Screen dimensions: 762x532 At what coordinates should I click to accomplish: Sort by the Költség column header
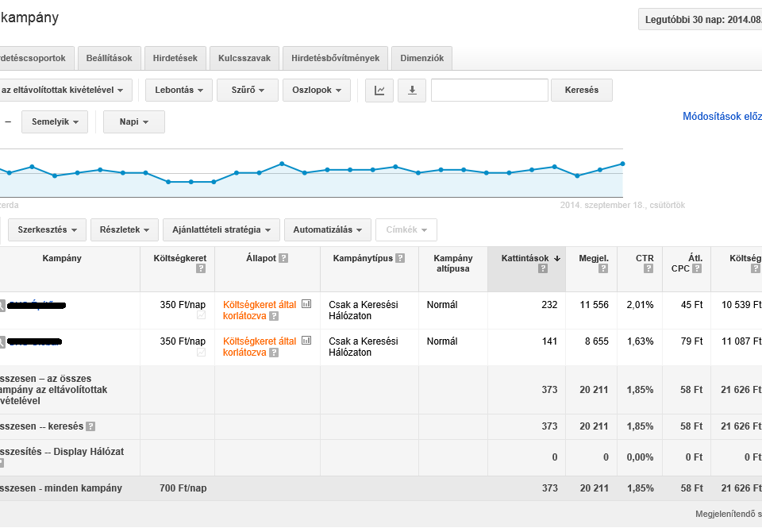pyautogui.click(x=745, y=258)
